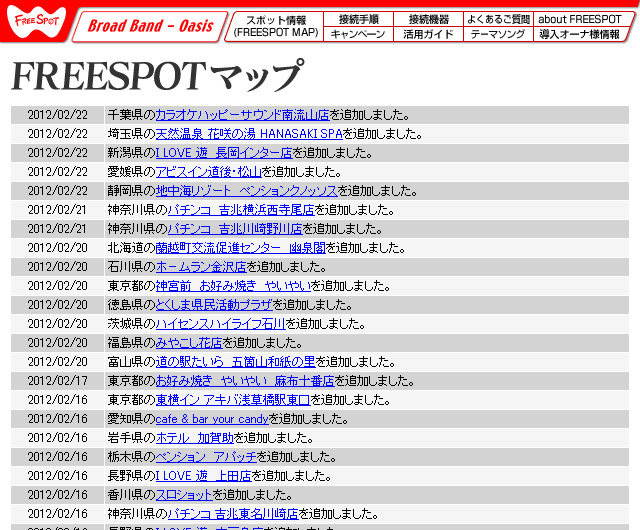Open ホームラン金沢店 link

[201, 267]
